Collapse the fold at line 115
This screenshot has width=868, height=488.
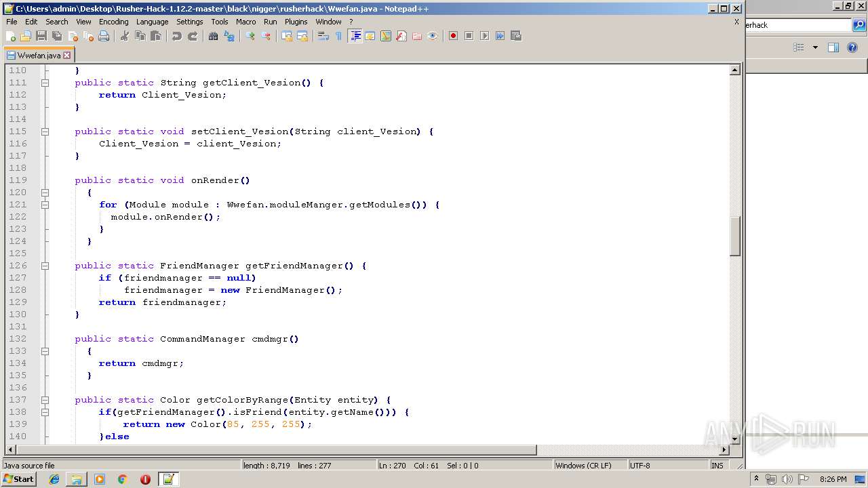[x=45, y=131]
